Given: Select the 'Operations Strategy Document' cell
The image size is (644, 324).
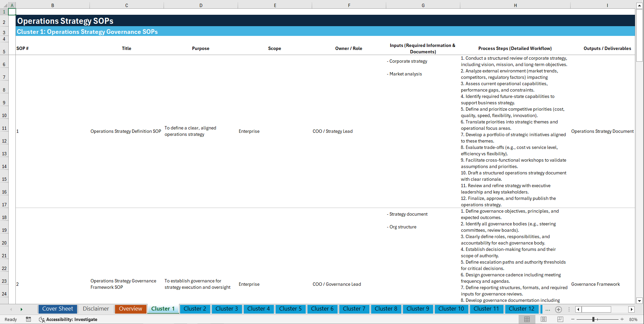Looking at the screenshot, I should click(x=603, y=131).
